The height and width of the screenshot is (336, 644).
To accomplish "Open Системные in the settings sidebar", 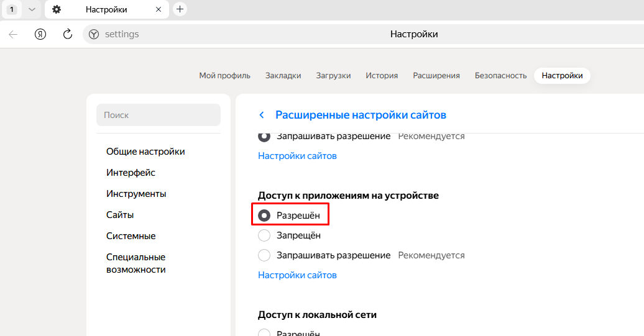I will pos(131,236).
